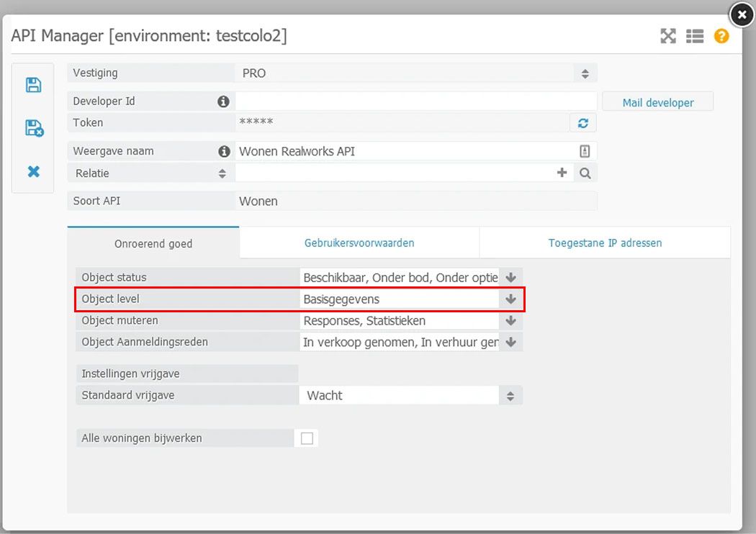The image size is (756, 534).
Task: Open the Toegestane IP adressen tab
Action: [x=605, y=243]
